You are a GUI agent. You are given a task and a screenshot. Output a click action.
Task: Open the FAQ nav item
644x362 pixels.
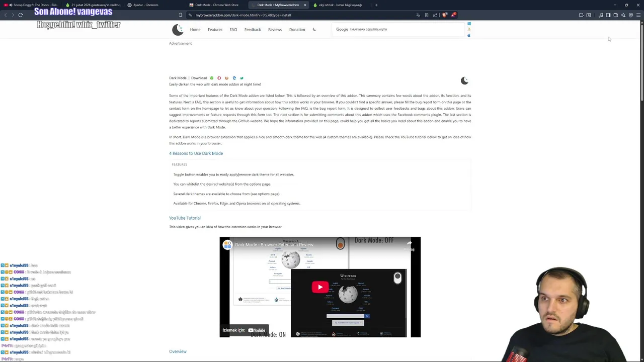[x=233, y=30]
